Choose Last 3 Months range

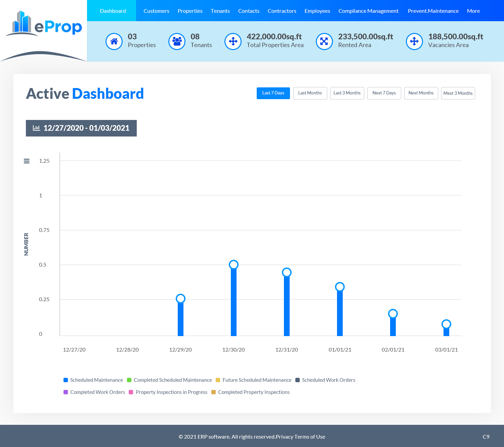coord(347,93)
